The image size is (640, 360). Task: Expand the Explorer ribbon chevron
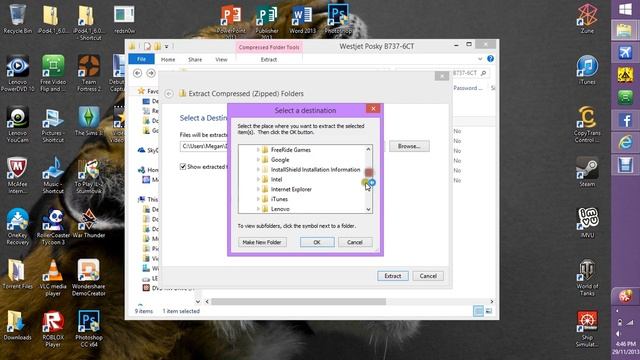pyautogui.click(x=480, y=59)
